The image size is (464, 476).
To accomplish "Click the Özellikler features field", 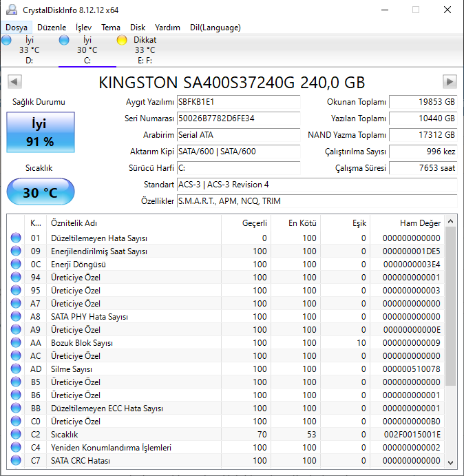I will tap(317, 201).
